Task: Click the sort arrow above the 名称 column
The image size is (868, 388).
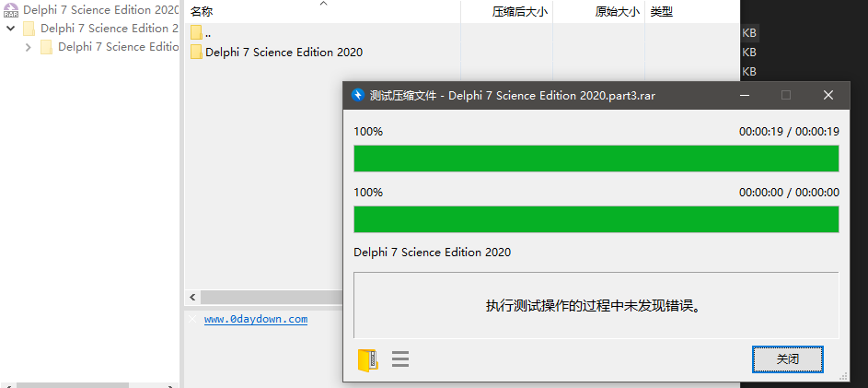Action: pyautogui.click(x=323, y=4)
